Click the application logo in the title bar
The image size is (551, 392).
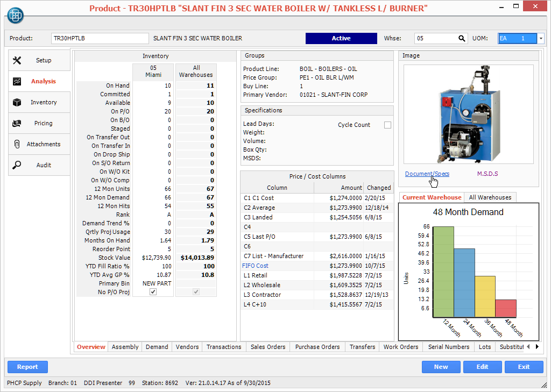click(15, 15)
